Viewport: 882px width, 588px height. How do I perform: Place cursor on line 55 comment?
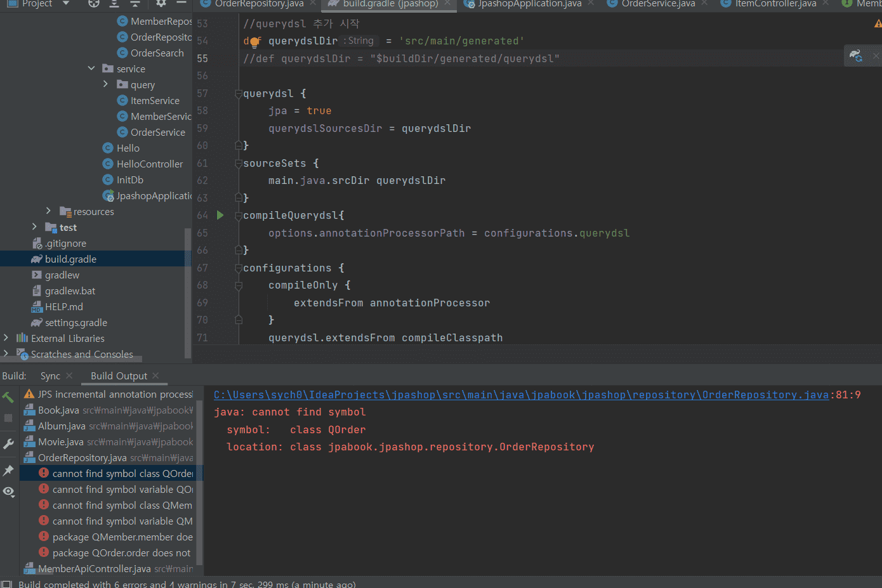(401, 58)
